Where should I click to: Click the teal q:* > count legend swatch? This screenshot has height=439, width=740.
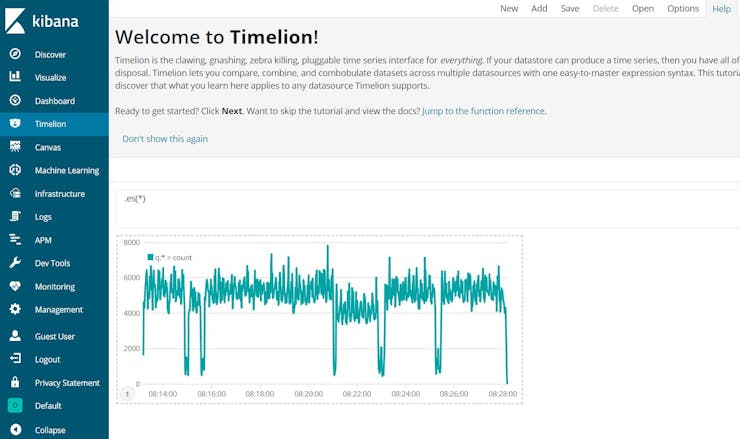click(x=150, y=257)
